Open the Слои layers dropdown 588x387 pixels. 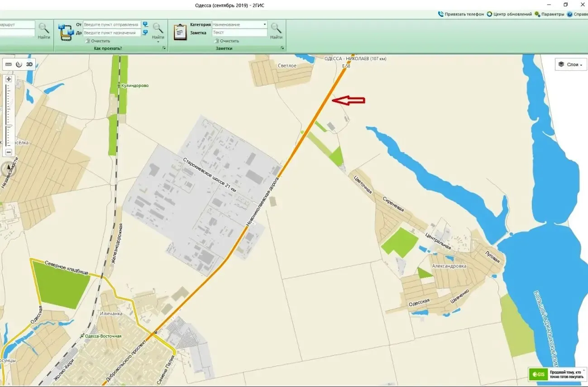570,64
